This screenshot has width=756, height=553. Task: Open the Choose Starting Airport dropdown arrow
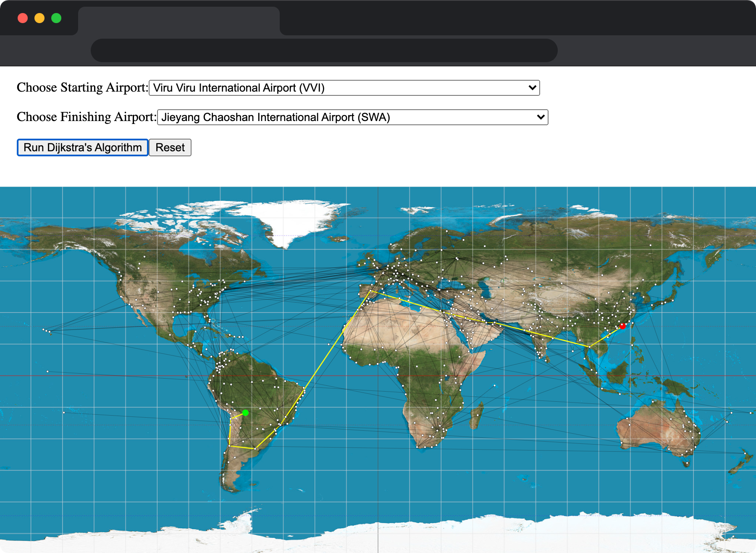tap(532, 88)
